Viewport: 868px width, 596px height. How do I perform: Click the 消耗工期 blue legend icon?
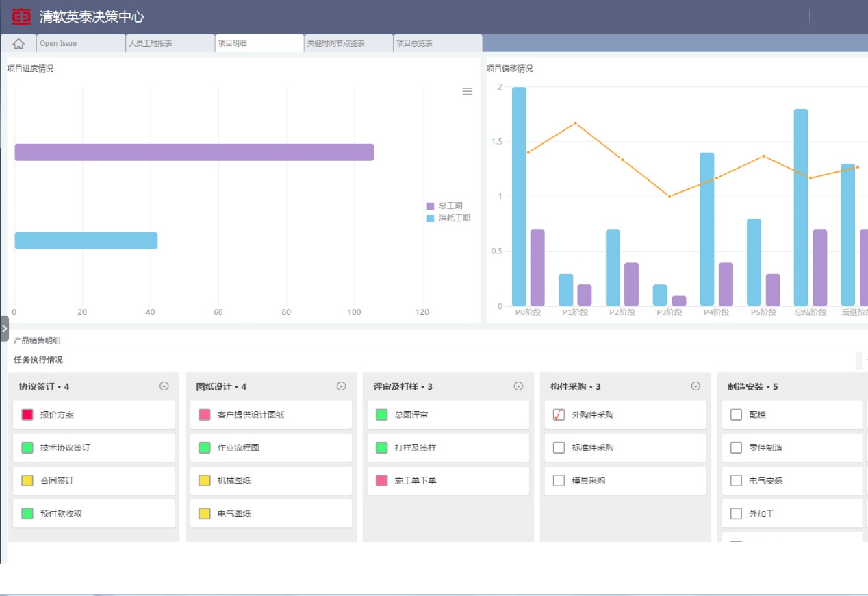(431, 219)
